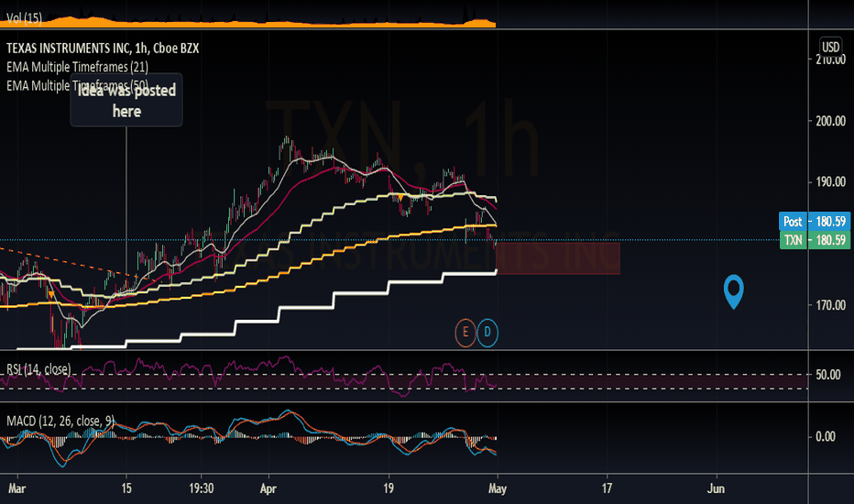Viewport: 854px width, 504px height.
Task: Select the RSI (14, close) indicator label
Action: point(38,369)
